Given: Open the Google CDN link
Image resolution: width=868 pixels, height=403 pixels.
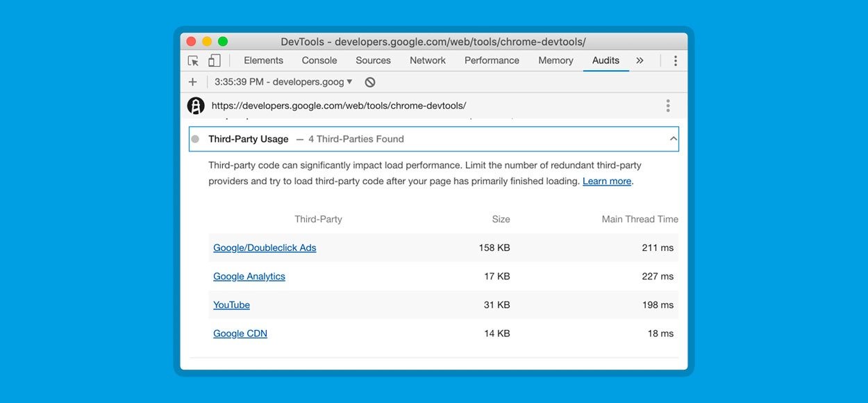Looking at the screenshot, I should [x=240, y=334].
